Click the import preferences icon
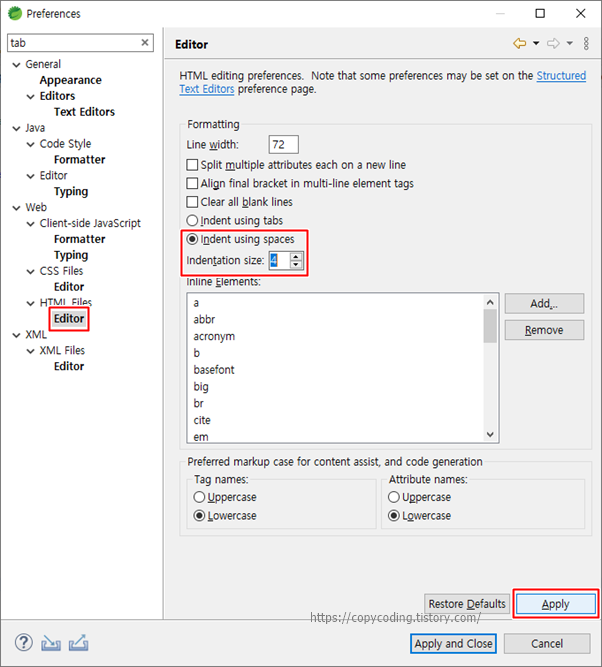The width and height of the screenshot is (602, 667). tap(51, 643)
